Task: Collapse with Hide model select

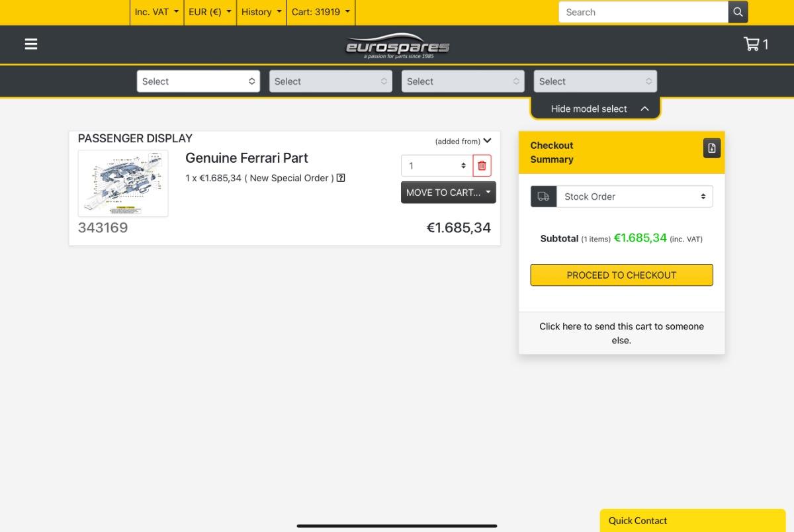Action: point(595,109)
